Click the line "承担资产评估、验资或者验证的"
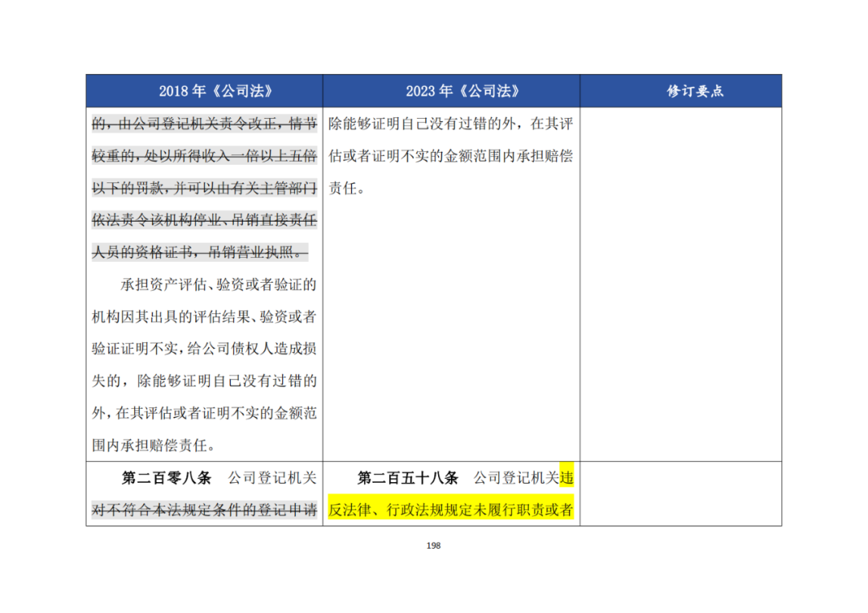Image resolution: width=868 pixels, height=613 pixels. [219, 284]
